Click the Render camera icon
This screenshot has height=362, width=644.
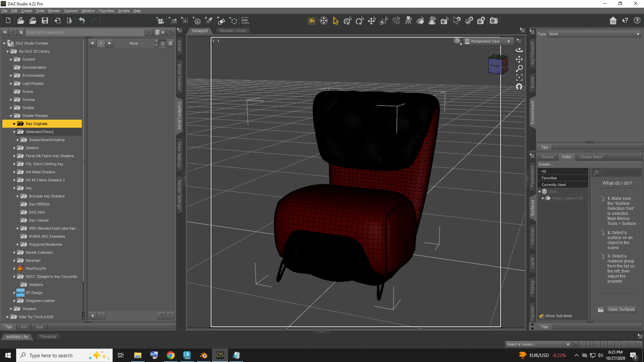(x=494, y=21)
